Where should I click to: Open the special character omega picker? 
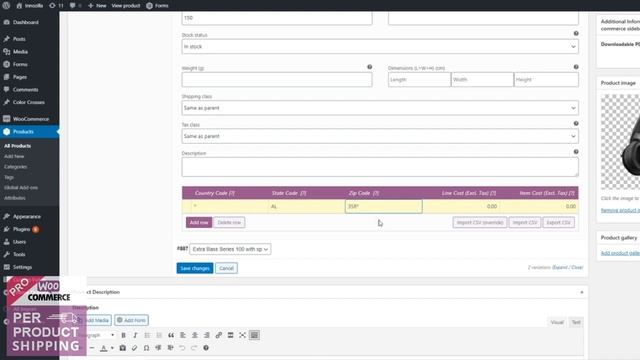click(146, 348)
